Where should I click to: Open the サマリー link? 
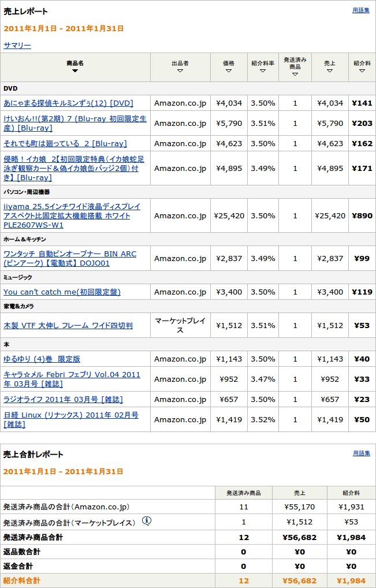click(17, 45)
